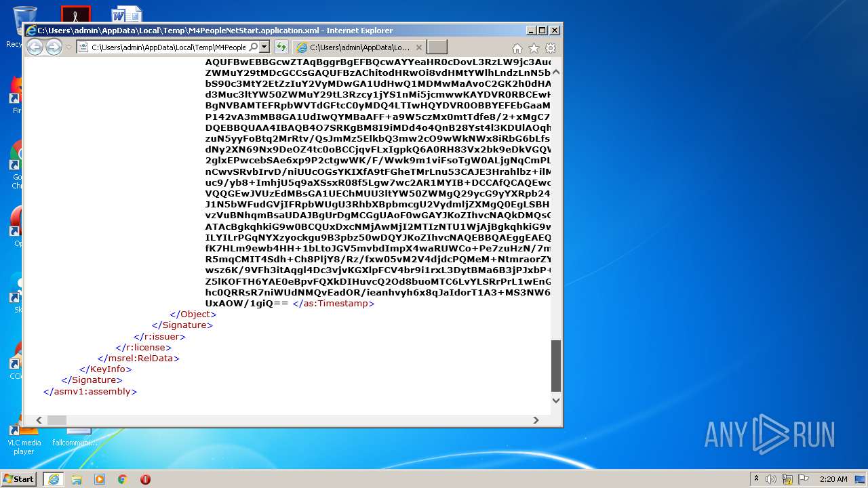868x488 pixels.
Task: Click the red Opera taskbar icon
Action: tap(145, 479)
